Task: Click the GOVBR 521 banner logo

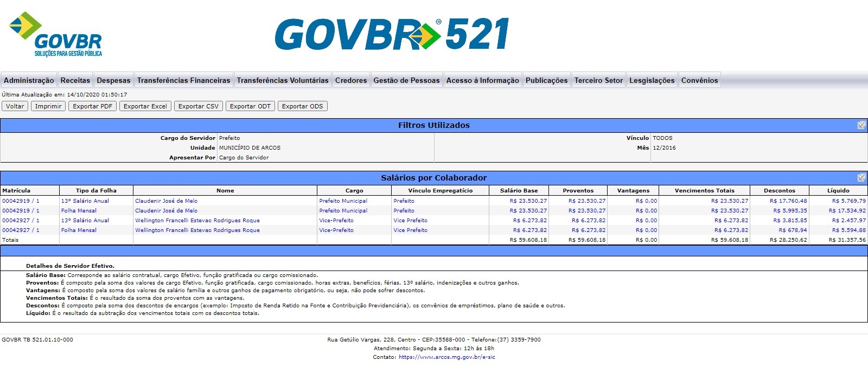Action: pos(392,34)
